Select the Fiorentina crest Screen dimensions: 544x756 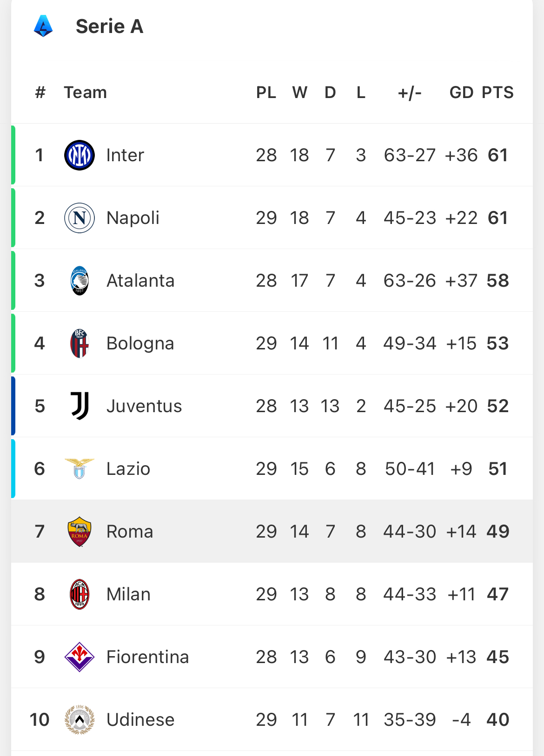click(x=80, y=657)
